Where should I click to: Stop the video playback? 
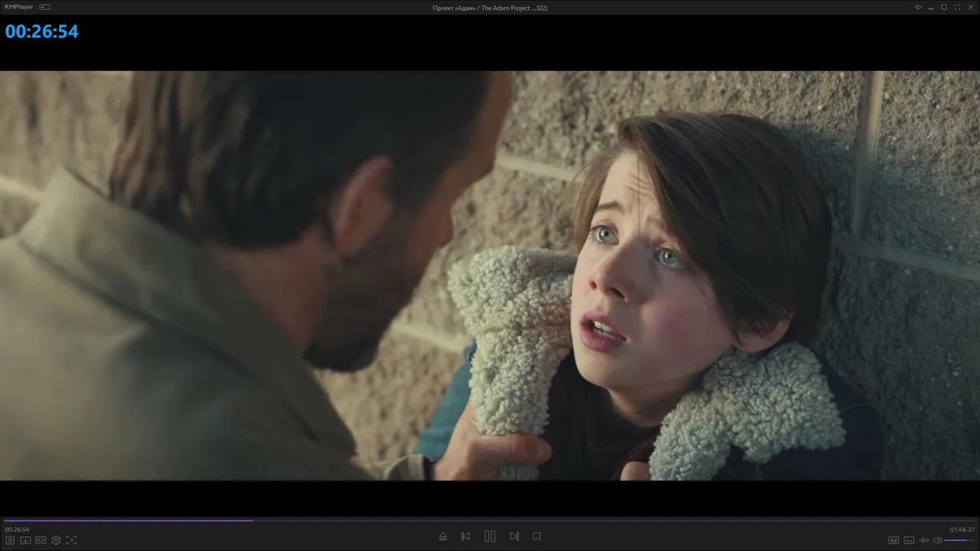pyautogui.click(x=537, y=536)
